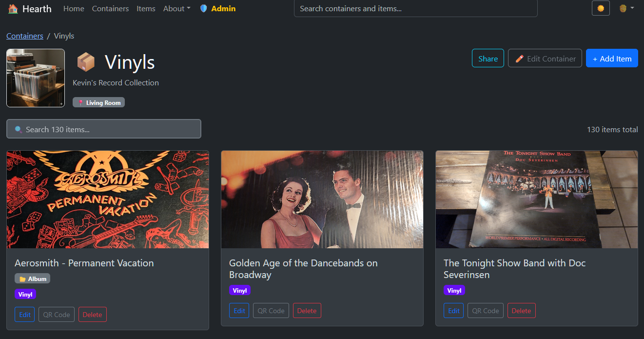Open the user avatar dropdown menu
The height and width of the screenshot is (339, 644).
626,8
